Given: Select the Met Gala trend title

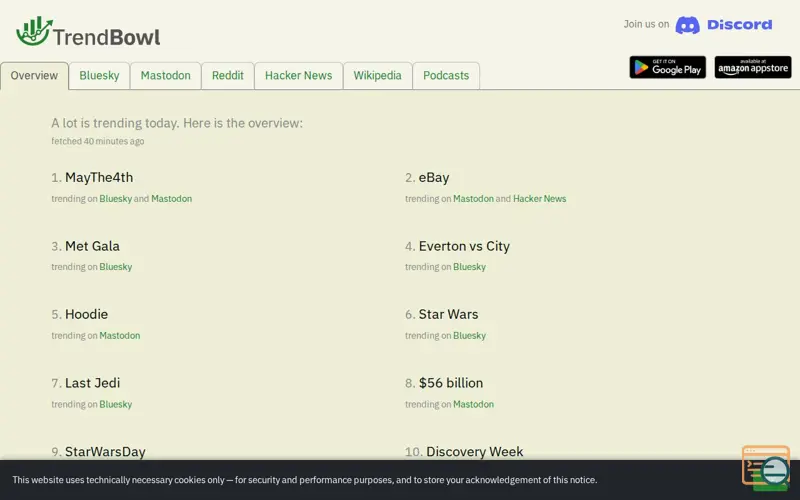Looking at the screenshot, I should coord(92,246).
